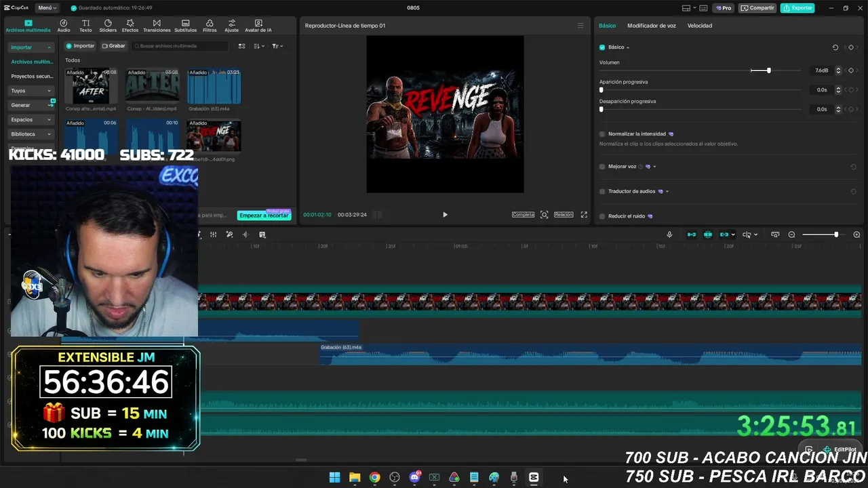868x488 pixels.
Task: Click the shortcuts keyboard icon in title bar
Action: tap(705, 8)
